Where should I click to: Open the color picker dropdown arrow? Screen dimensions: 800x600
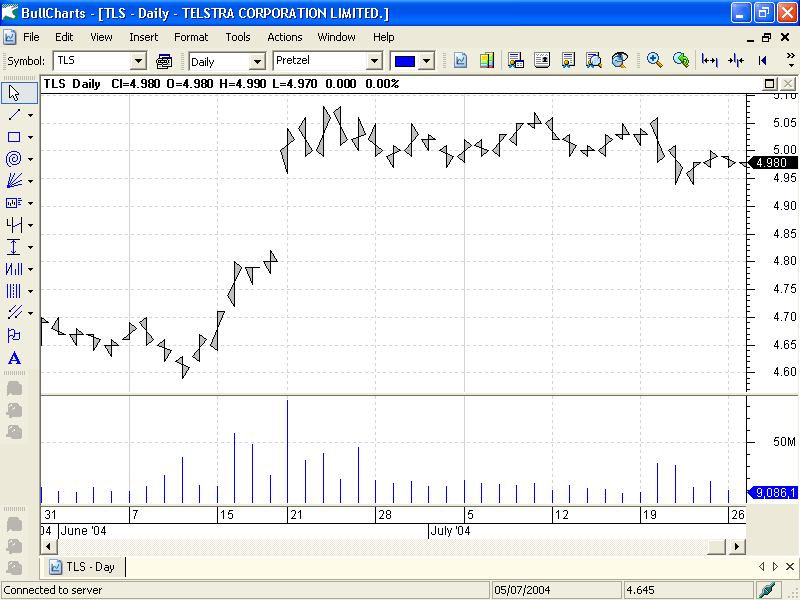click(427, 61)
